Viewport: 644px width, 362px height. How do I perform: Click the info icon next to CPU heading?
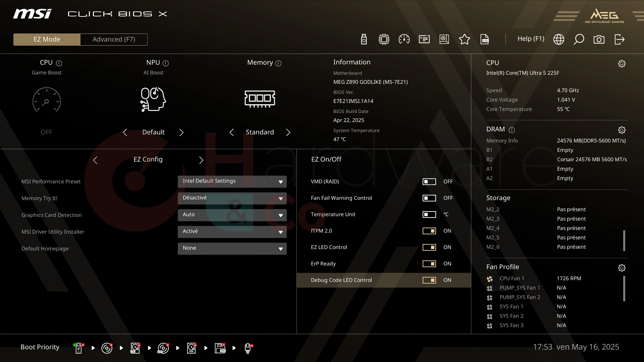coord(59,63)
